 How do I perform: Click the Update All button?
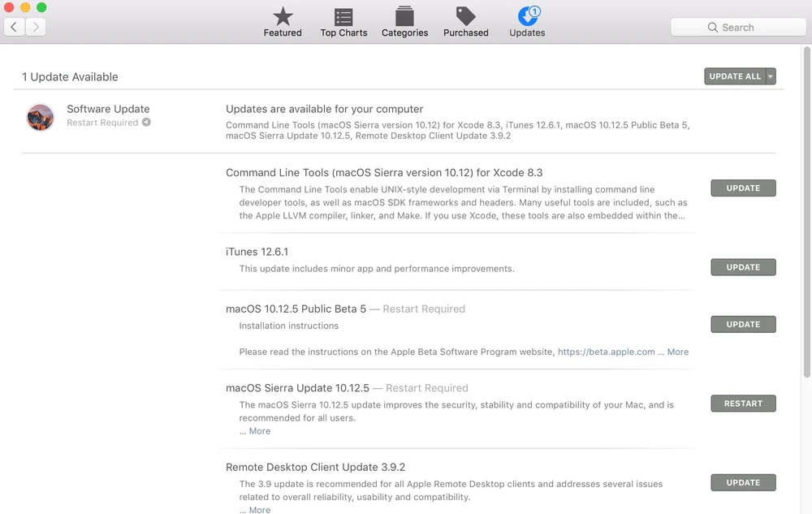pyautogui.click(x=735, y=76)
